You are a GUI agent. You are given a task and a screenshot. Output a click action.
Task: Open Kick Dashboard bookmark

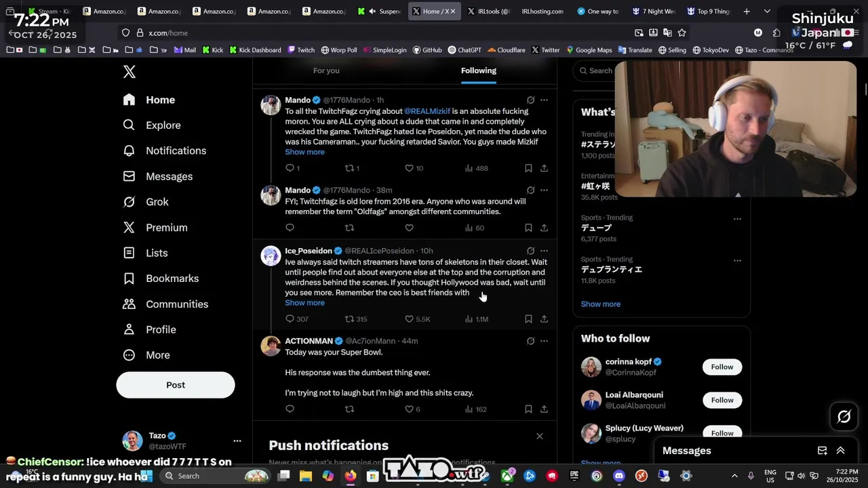pyautogui.click(x=255, y=49)
